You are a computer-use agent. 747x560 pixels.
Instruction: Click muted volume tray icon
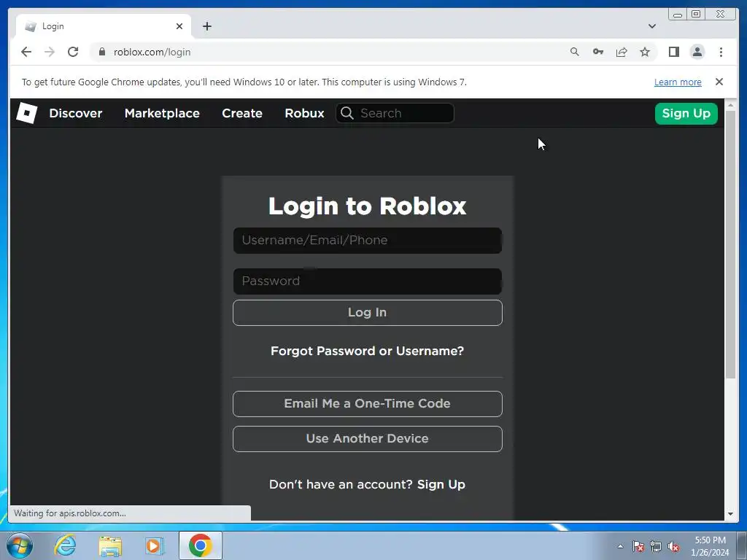[x=673, y=546]
